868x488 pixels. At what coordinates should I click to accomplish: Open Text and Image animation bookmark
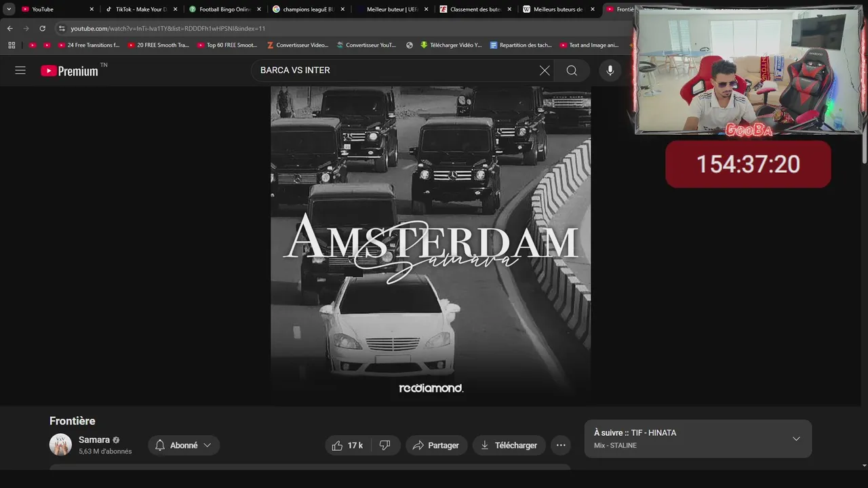[x=589, y=45]
